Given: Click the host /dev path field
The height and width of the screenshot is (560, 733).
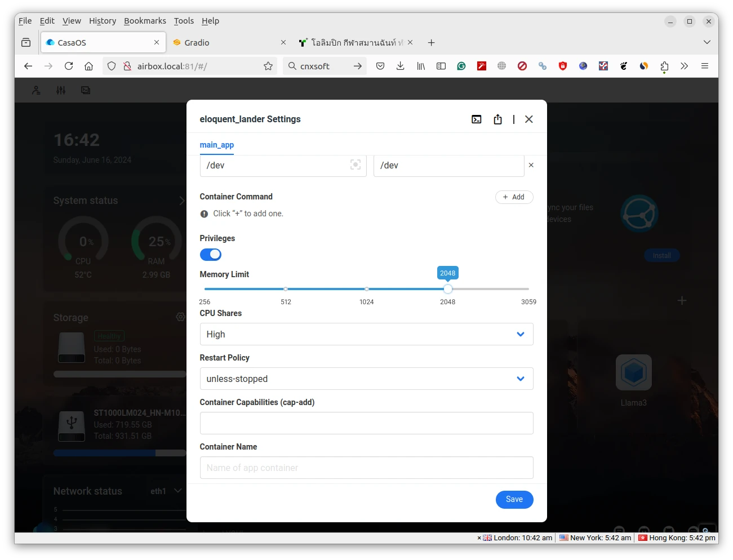Looking at the screenshot, I should pos(283,166).
